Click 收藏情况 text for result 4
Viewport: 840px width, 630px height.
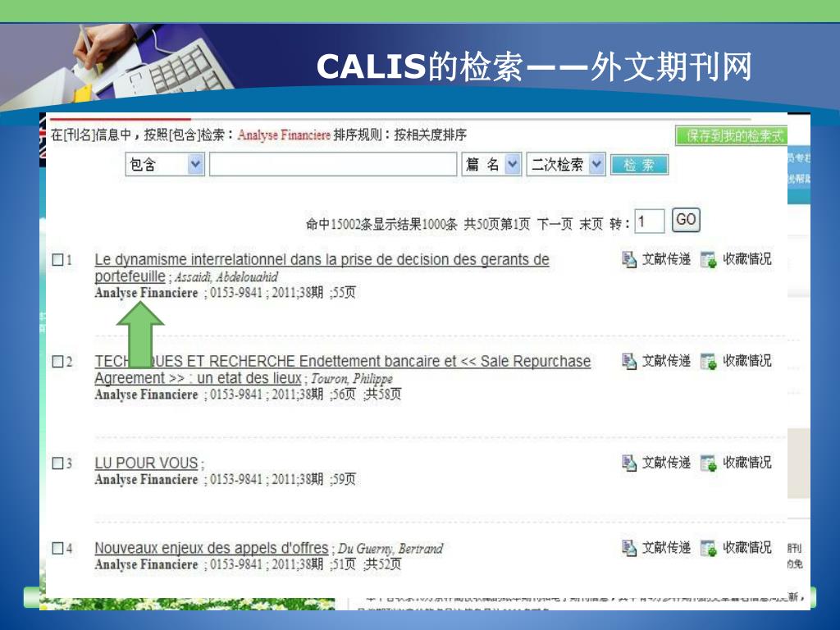coord(747,548)
